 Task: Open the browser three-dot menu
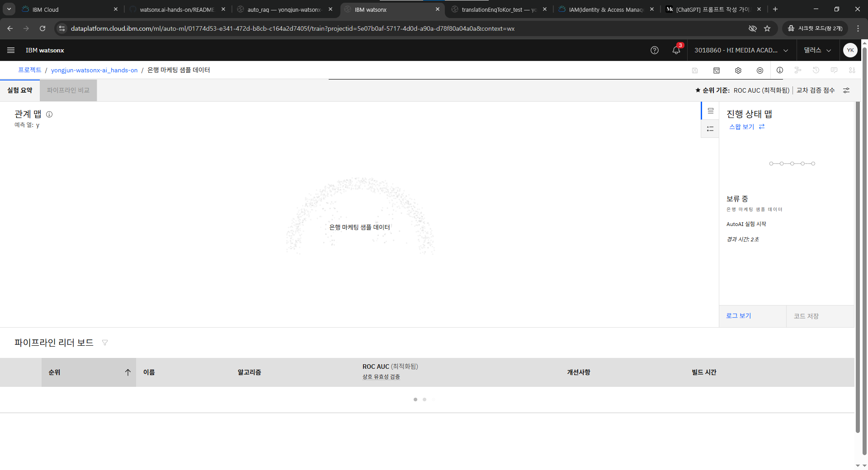tap(858, 28)
